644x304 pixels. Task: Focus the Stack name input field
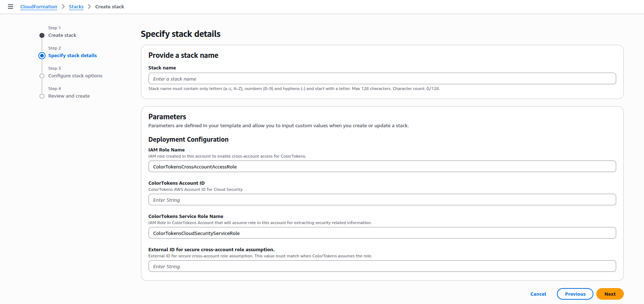point(382,78)
